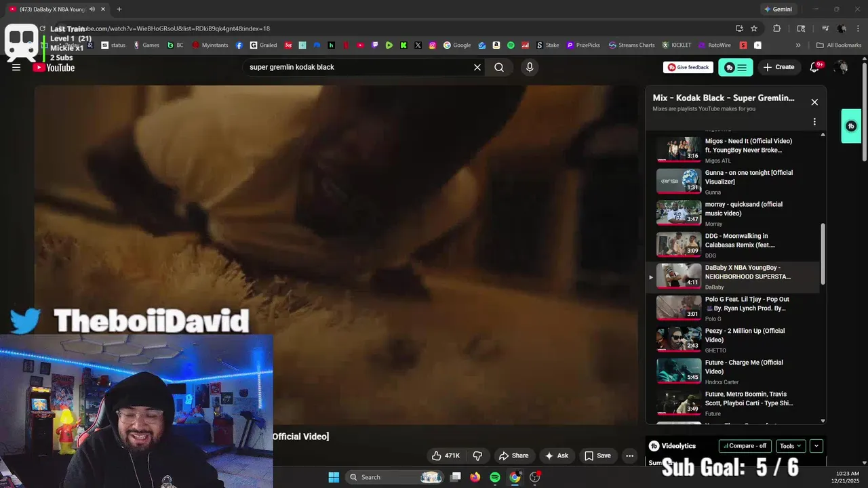Open Windows Start menu
Viewport: 868px width, 488px height.
[334, 477]
